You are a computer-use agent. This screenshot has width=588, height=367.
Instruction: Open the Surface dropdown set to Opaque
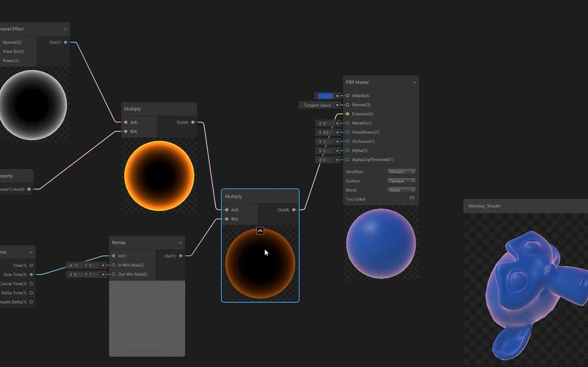401,181
